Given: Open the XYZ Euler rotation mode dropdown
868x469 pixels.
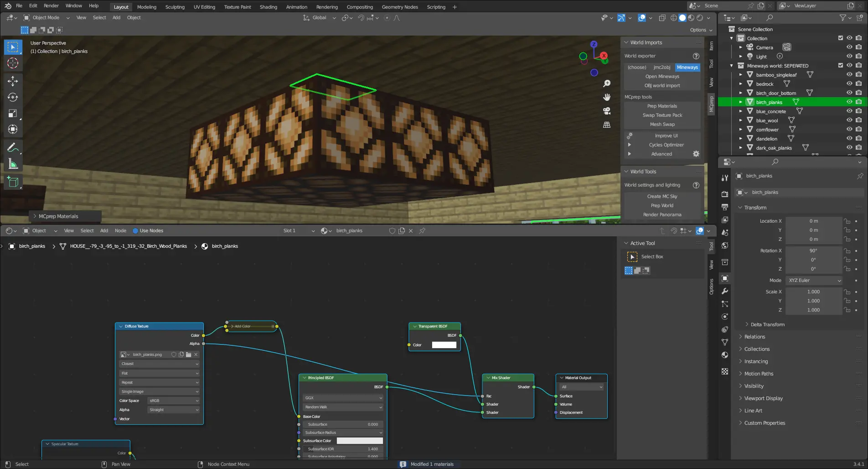Looking at the screenshot, I should point(814,280).
